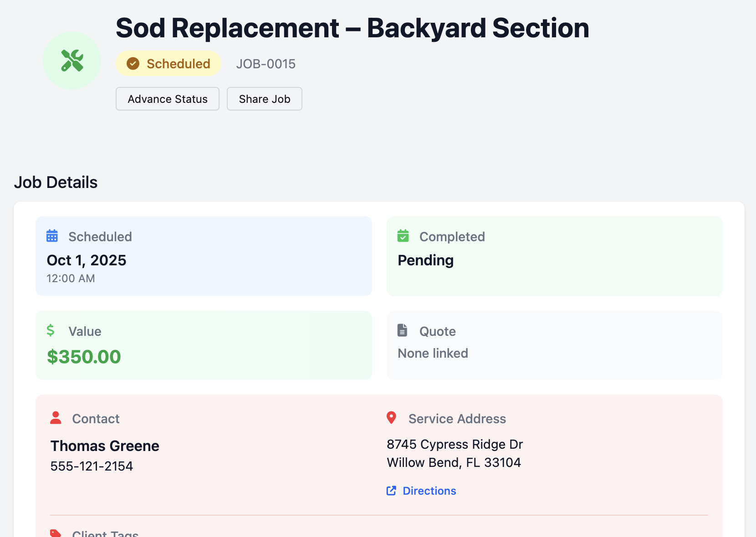
Task: Select the phone number 555-121-2154
Action: click(91, 466)
